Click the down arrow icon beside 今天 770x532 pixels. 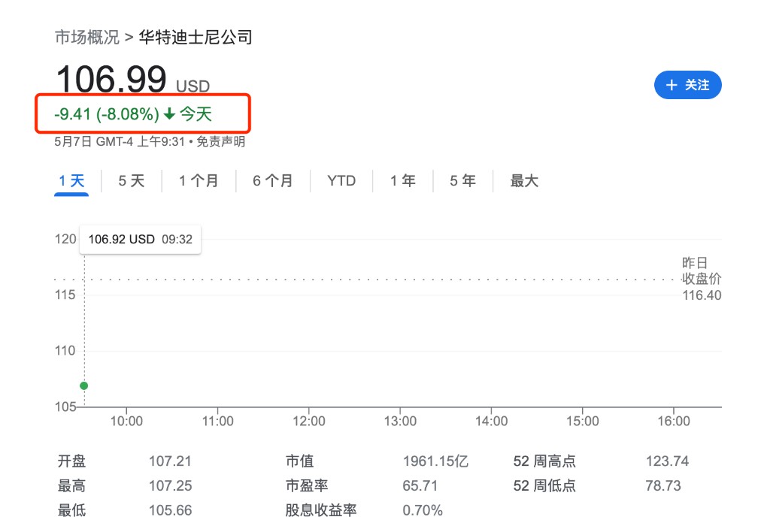pos(169,114)
